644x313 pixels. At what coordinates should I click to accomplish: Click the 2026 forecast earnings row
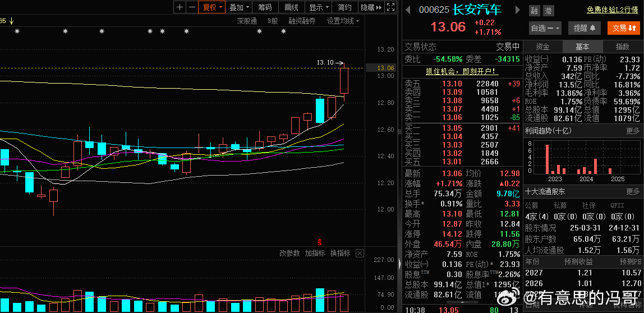[x=583, y=283]
